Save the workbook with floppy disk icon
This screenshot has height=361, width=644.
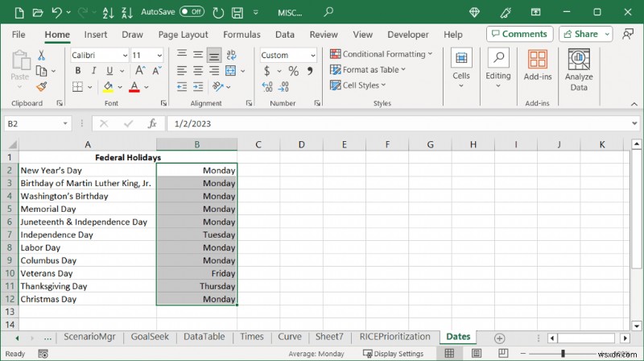coord(237,13)
